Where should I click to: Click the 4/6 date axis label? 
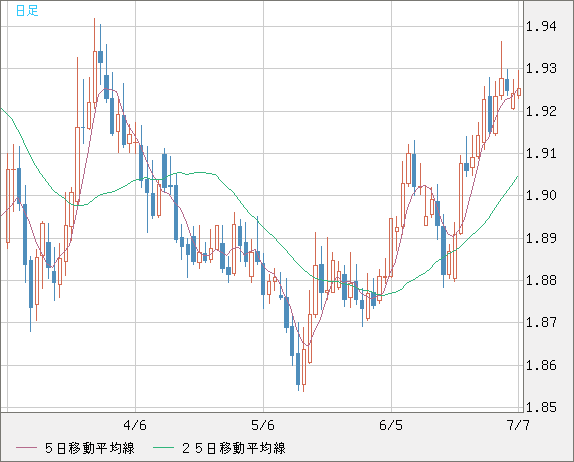pos(135,425)
